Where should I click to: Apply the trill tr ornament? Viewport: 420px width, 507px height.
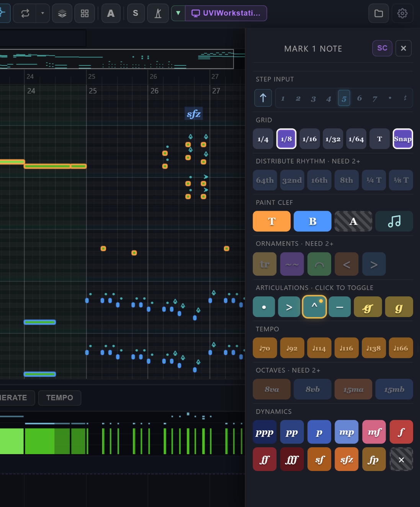(265, 264)
